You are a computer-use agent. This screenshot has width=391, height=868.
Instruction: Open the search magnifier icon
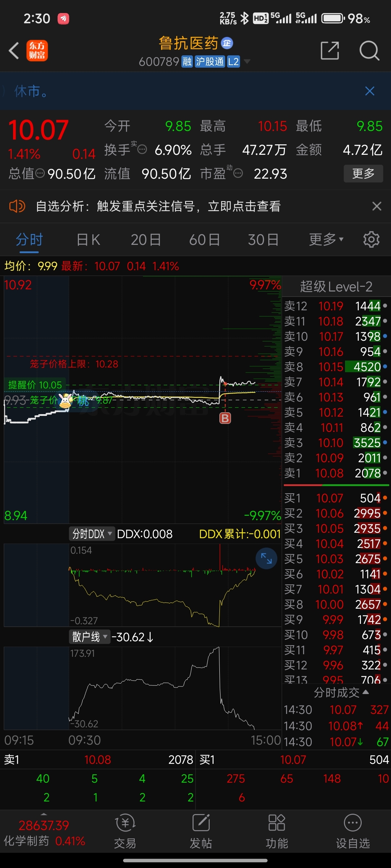pyautogui.click(x=369, y=50)
